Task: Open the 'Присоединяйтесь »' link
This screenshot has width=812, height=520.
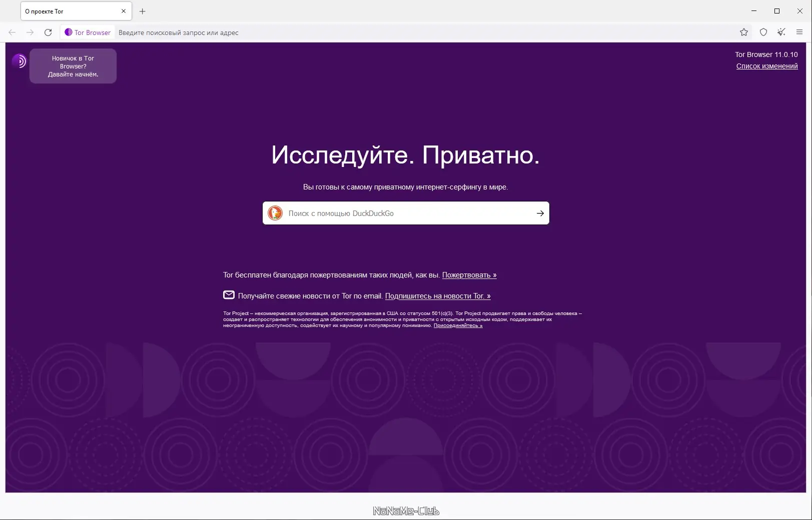Action: tap(458, 325)
